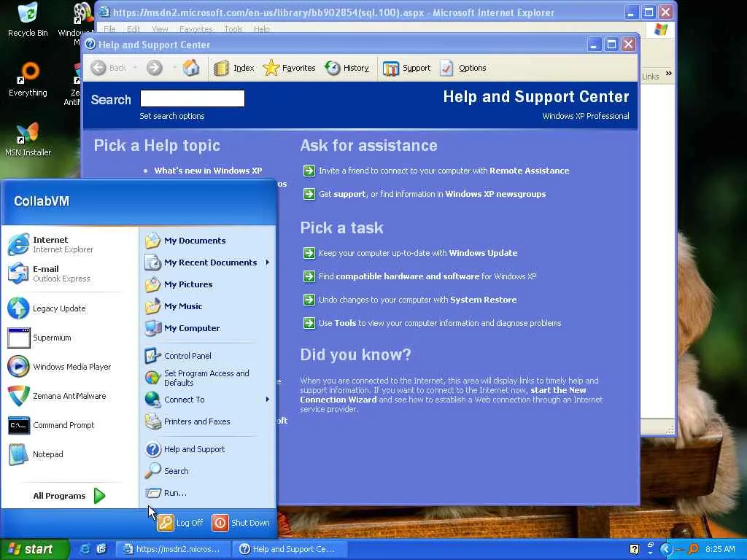Expand Connect To submenu
Screen dimensions: 747x560
point(208,400)
